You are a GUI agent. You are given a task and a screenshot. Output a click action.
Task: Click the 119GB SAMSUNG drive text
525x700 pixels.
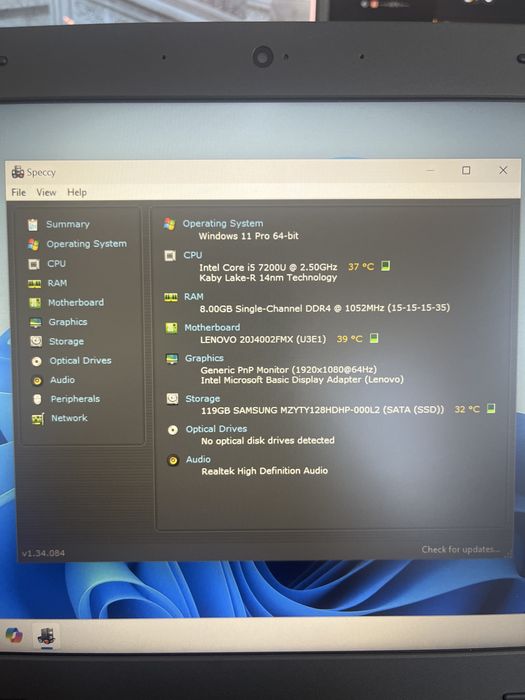[x=322, y=410]
